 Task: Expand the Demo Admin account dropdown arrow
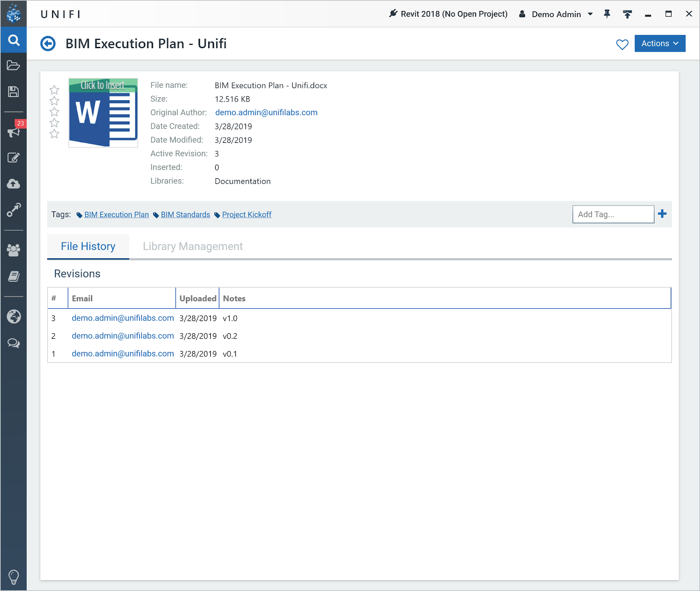(x=590, y=14)
